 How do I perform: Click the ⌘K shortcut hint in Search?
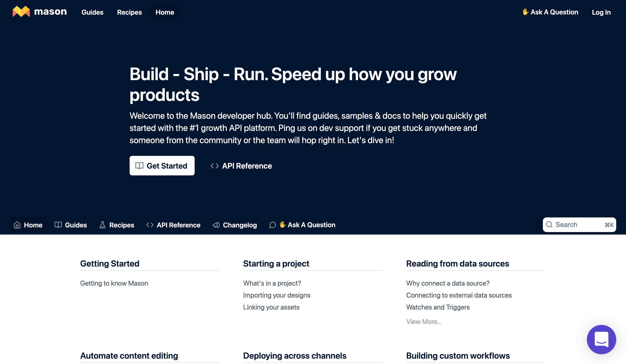(609, 225)
